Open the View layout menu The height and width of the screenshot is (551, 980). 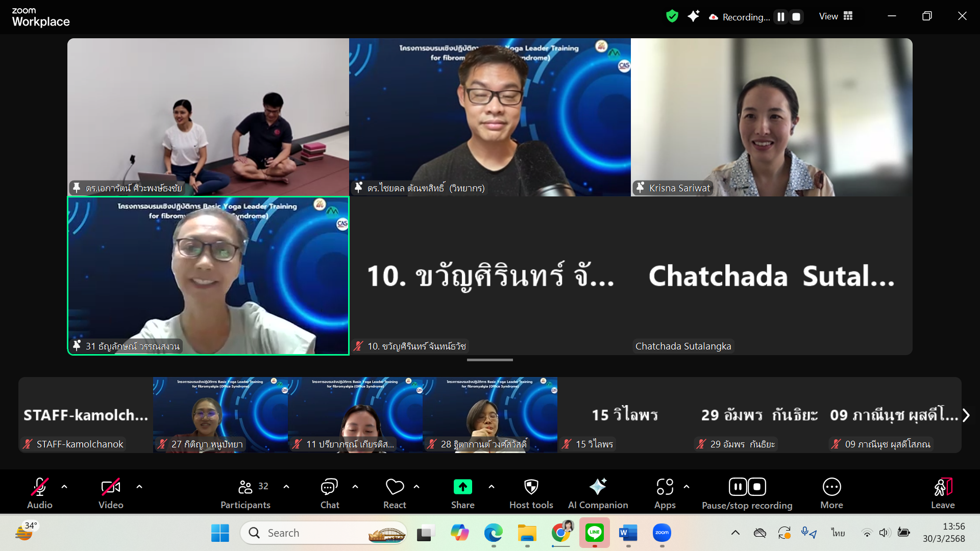coord(836,16)
